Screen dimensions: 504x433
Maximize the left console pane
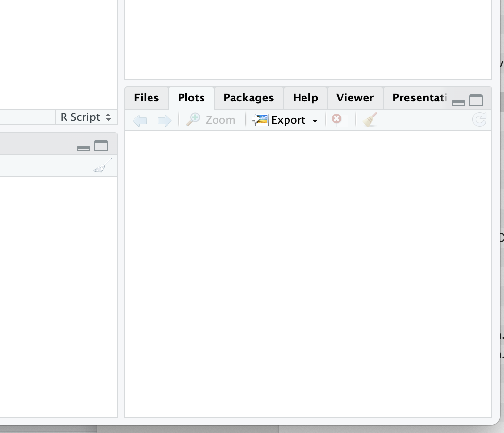point(101,146)
